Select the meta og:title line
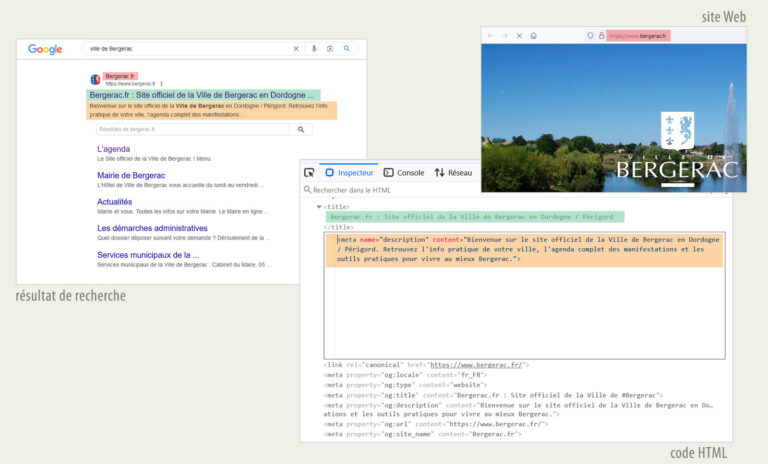This screenshot has width=768, height=464. point(493,395)
